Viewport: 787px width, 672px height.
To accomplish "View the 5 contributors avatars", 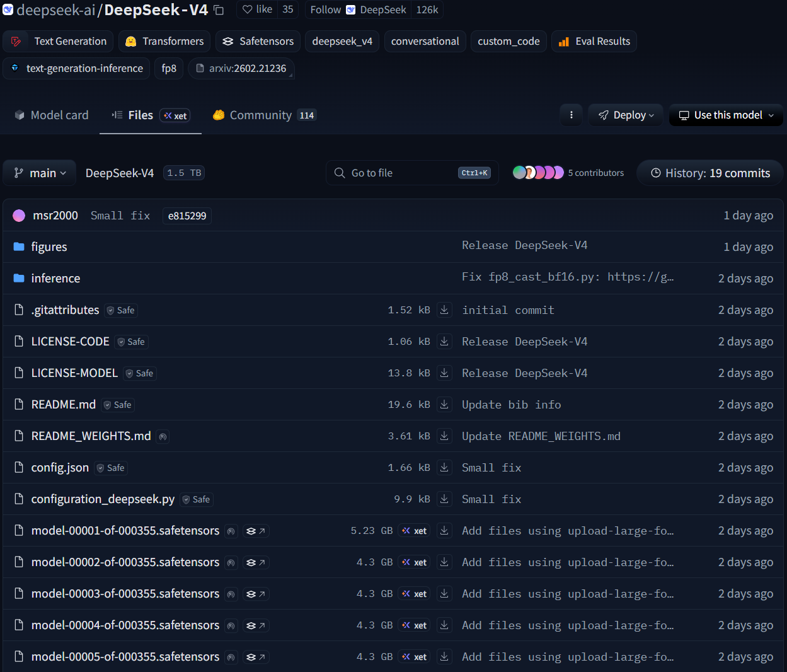I will tap(538, 172).
